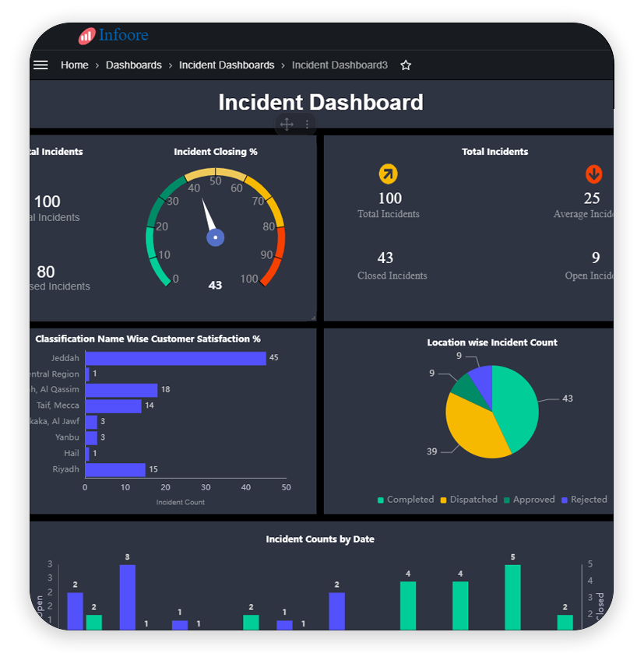This screenshot has height=653, width=644.
Task: Open the three-dot panel options menu
Action: click(x=307, y=125)
